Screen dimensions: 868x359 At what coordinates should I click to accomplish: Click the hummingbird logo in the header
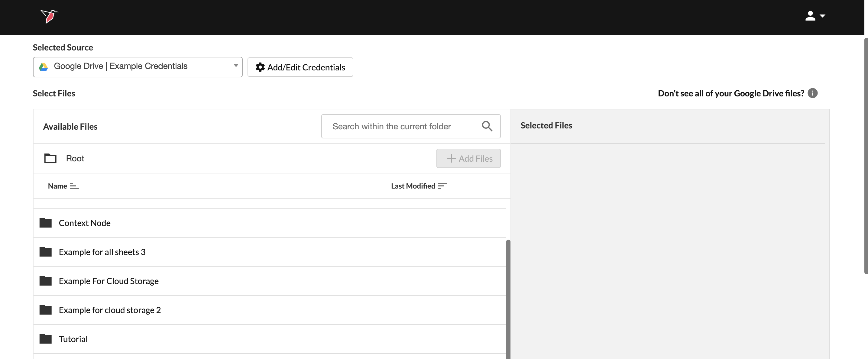(x=49, y=16)
